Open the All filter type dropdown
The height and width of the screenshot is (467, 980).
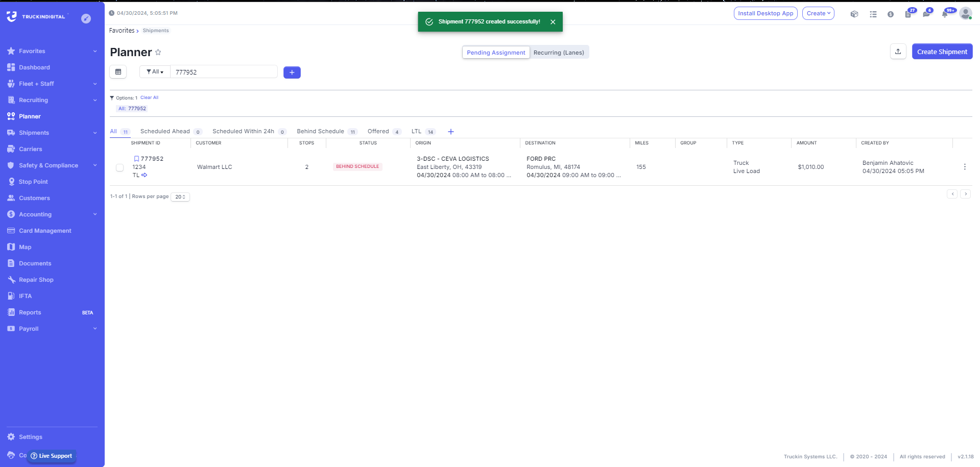pos(155,72)
